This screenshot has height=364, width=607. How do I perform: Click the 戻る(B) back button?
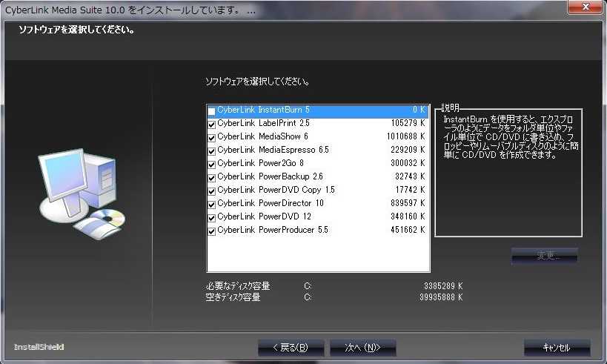(x=291, y=348)
